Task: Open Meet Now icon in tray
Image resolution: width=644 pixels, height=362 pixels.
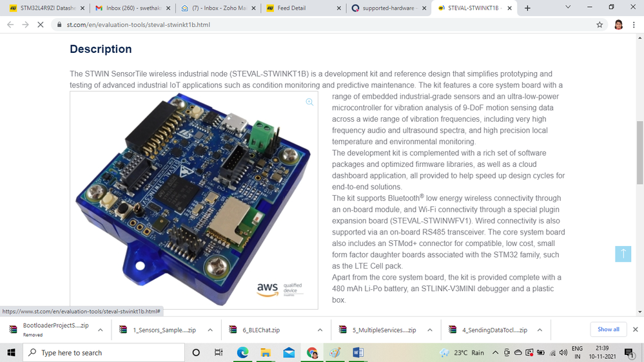Action: click(507, 352)
